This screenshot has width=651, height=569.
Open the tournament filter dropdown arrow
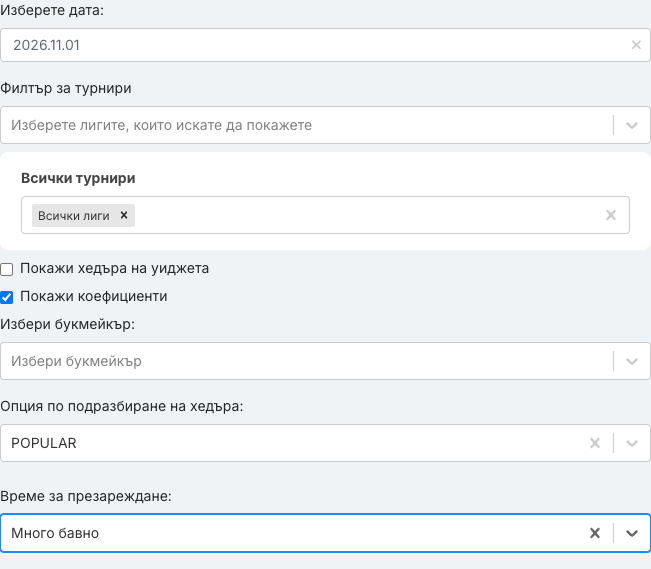click(x=631, y=125)
